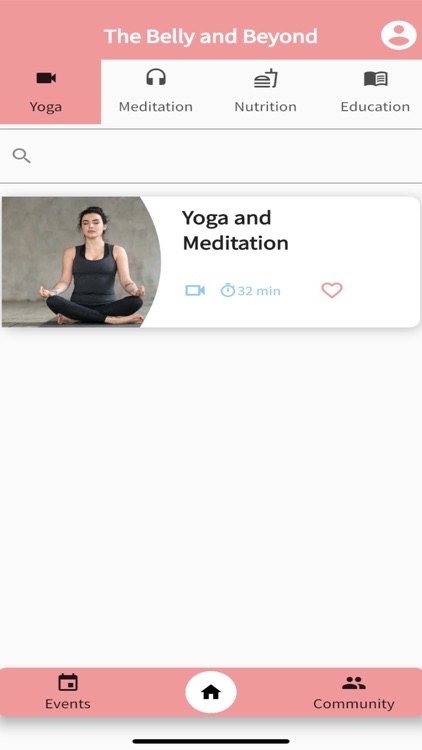This screenshot has height=750, width=422.
Task: Click the Education open book icon
Action: coord(376,78)
